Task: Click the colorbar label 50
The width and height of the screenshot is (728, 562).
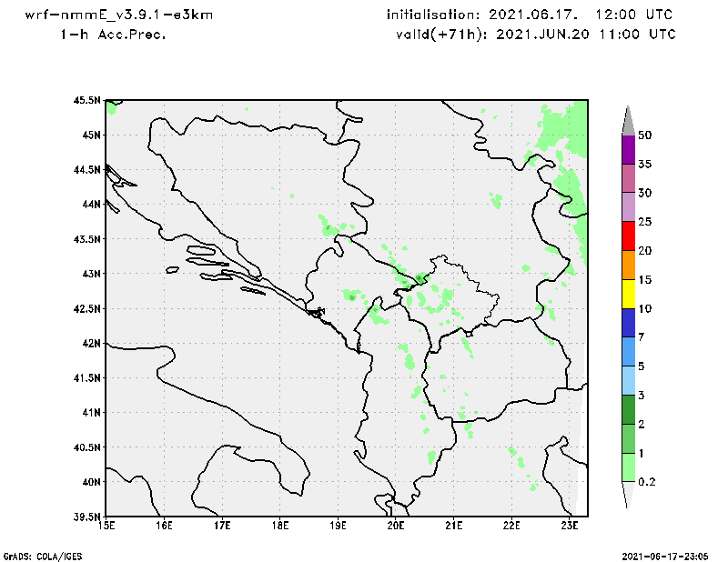Action: pyautogui.click(x=645, y=135)
